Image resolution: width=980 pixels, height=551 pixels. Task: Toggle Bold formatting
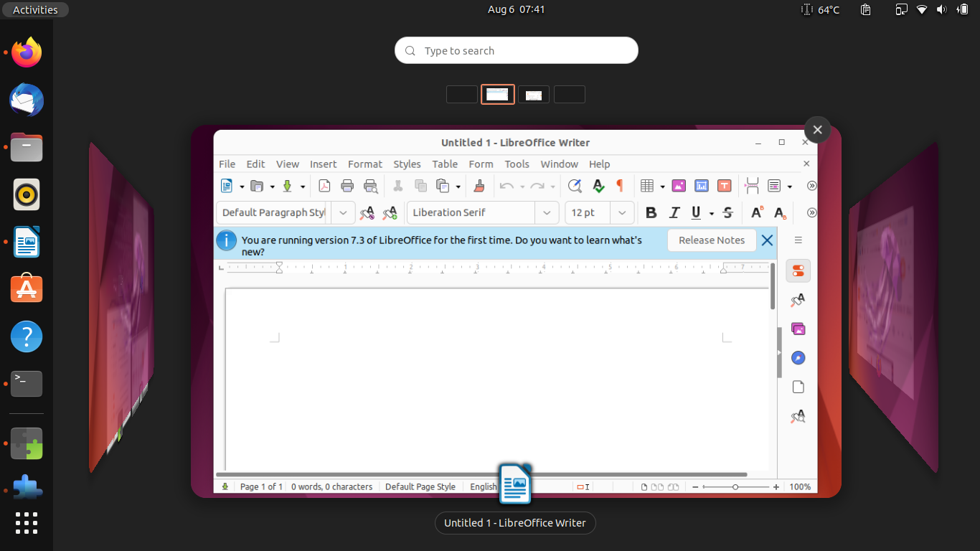651,212
